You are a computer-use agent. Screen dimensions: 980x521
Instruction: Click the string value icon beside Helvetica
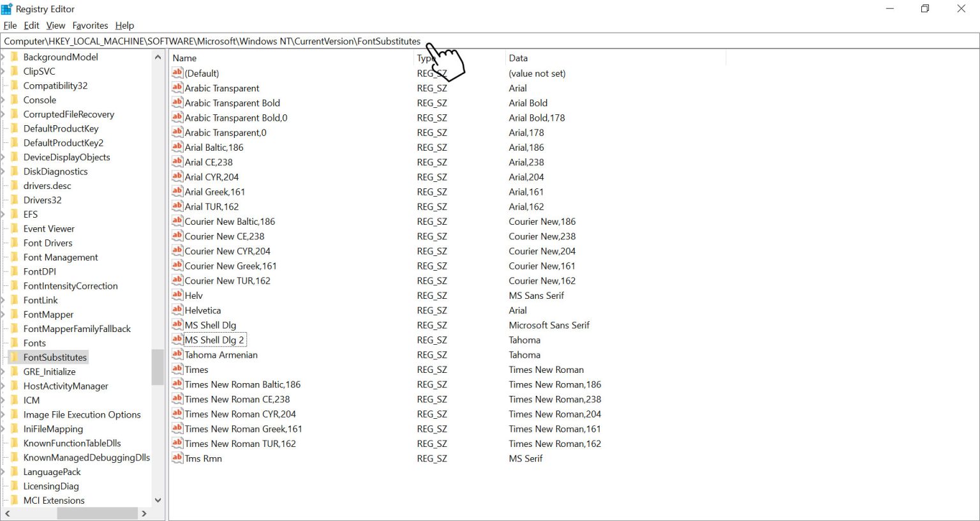coord(177,310)
